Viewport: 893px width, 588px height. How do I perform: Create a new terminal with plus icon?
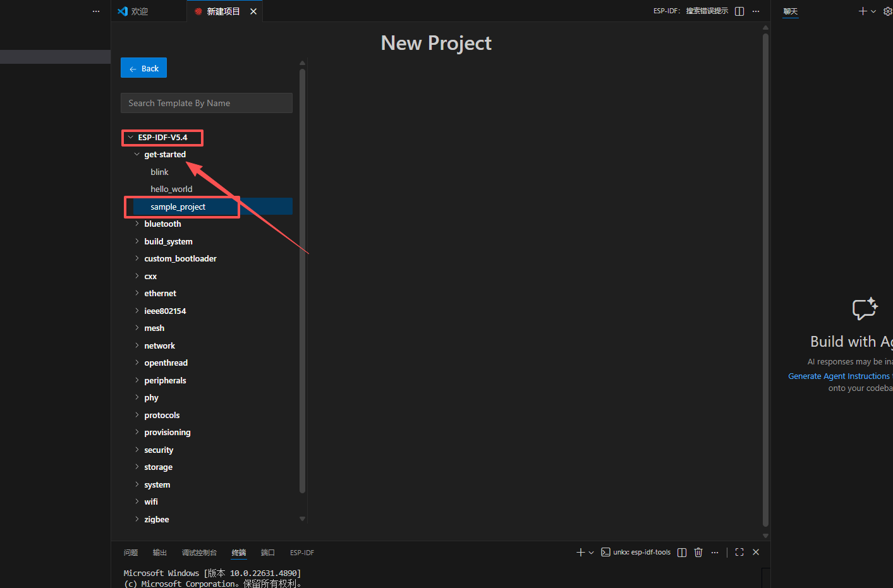pyautogui.click(x=581, y=553)
